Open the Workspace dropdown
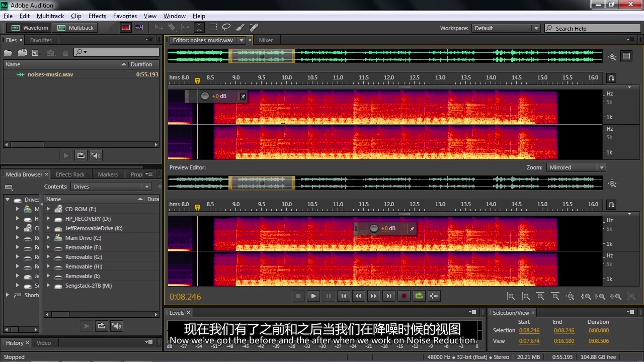Image resolution: width=644 pixels, height=362 pixels. (x=535, y=28)
